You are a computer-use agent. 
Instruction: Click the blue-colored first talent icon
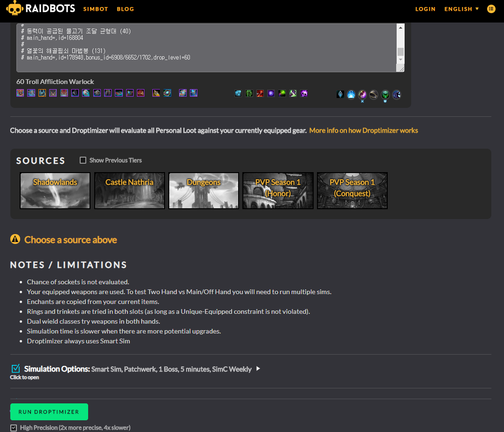(x=238, y=94)
